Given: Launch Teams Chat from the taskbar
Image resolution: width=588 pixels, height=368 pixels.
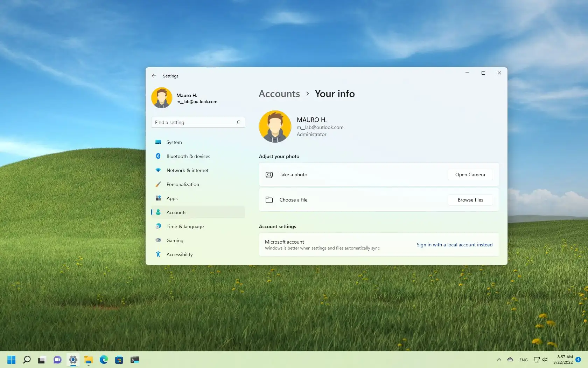Looking at the screenshot, I should pos(57,360).
